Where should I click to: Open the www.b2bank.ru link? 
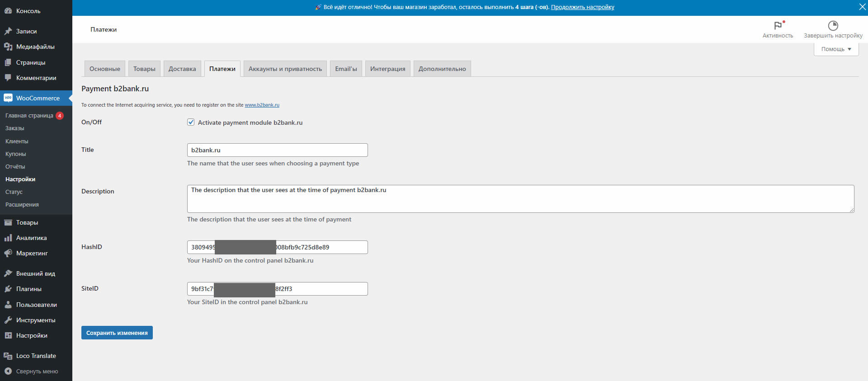click(262, 105)
